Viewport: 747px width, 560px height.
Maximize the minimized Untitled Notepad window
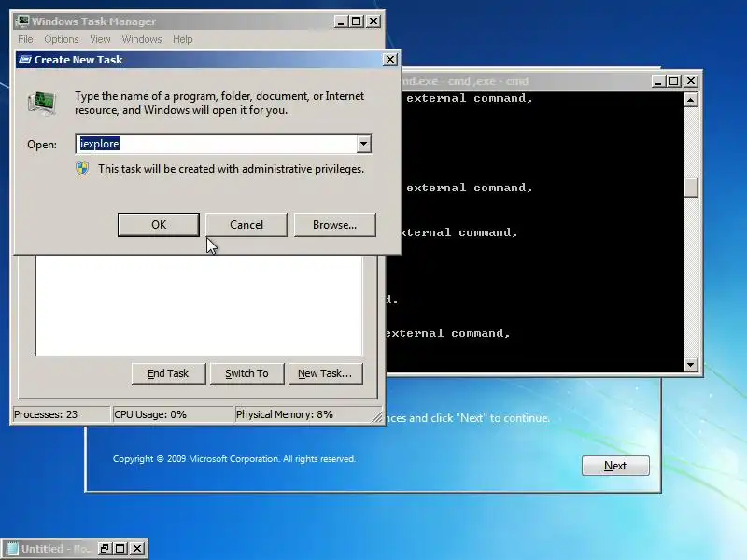[x=120, y=549]
